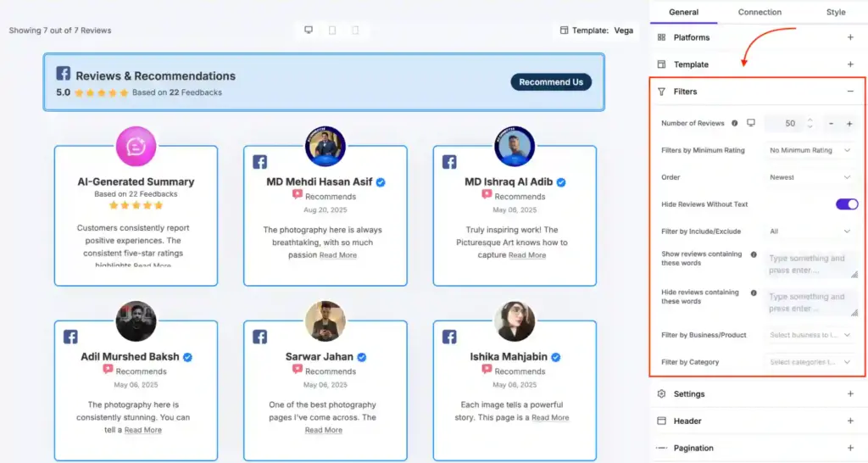Click Facebook icon on Adil Murshed Baksh card
Screen dimensions: 868x463
click(x=70, y=337)
